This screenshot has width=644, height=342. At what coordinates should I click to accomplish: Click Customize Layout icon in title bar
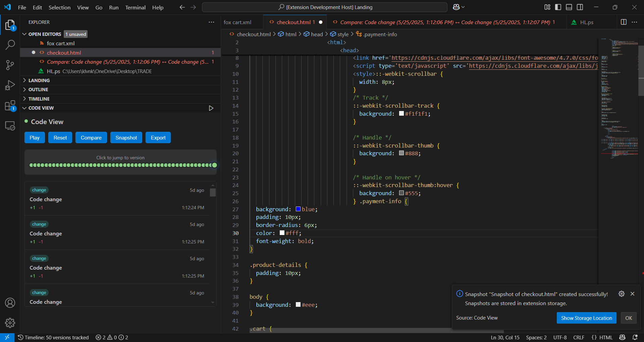(x=547, y=7)
